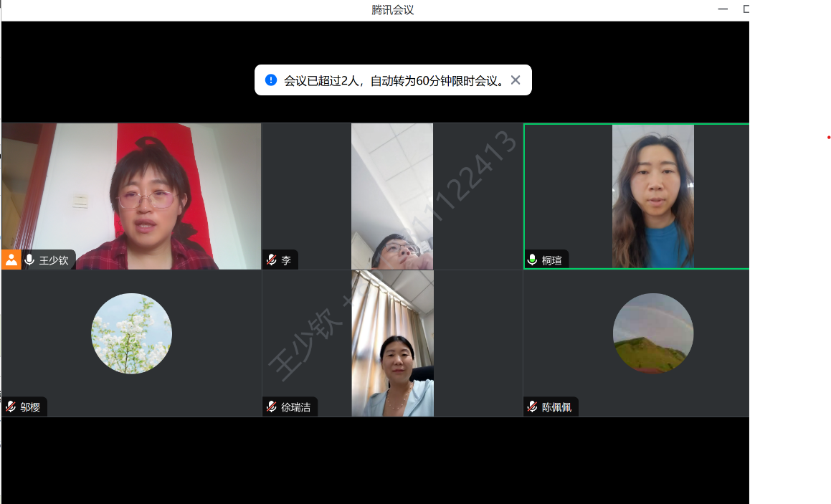Click 陈佩佩's rainbow hill avatar
Image resolution: width=831 pixels, height=504 pixels.
(x=652, y=333)
